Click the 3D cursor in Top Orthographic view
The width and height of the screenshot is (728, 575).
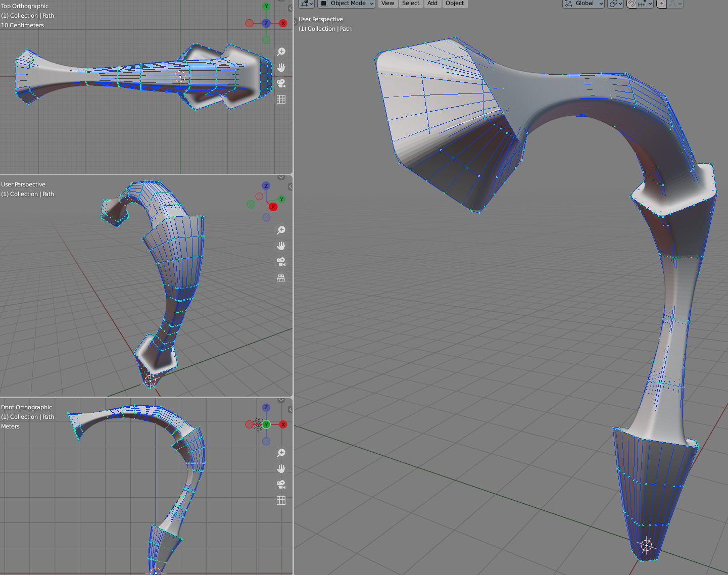[180, 77]
